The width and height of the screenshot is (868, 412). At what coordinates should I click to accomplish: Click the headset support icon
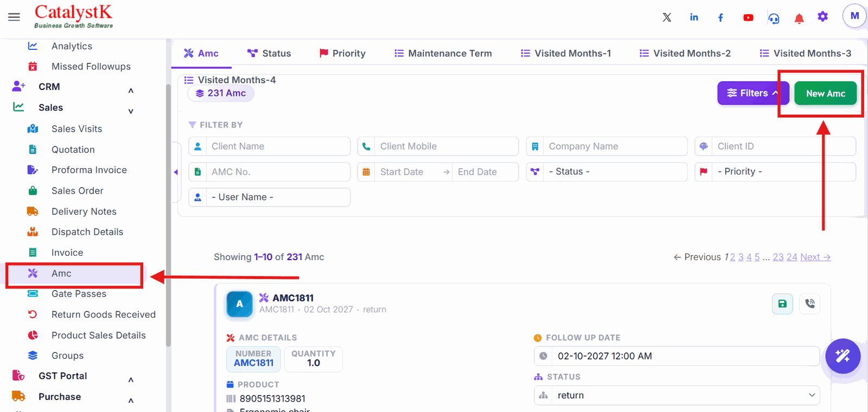[774, 18]
